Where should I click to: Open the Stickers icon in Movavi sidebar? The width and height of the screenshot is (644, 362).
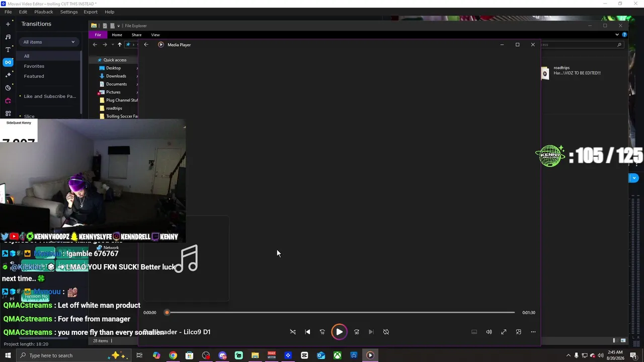(x=8, y=88)
